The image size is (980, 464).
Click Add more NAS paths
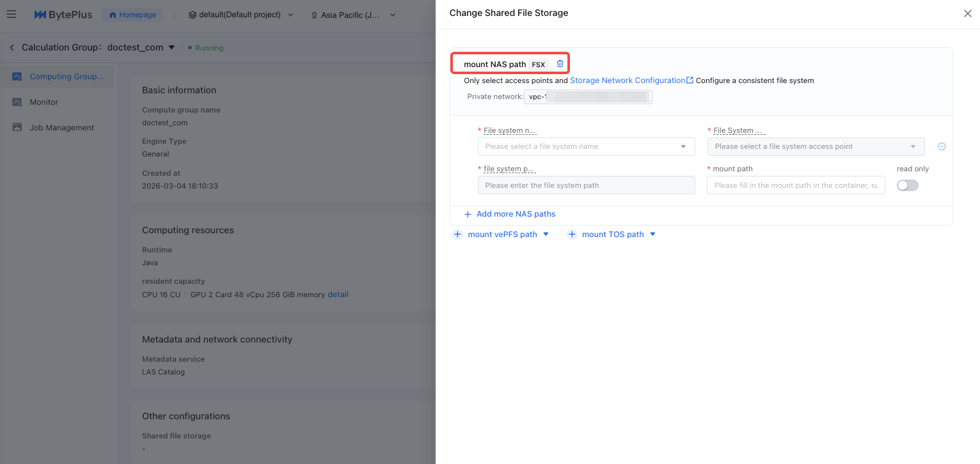pyautogui.click(x=515, y=214)
